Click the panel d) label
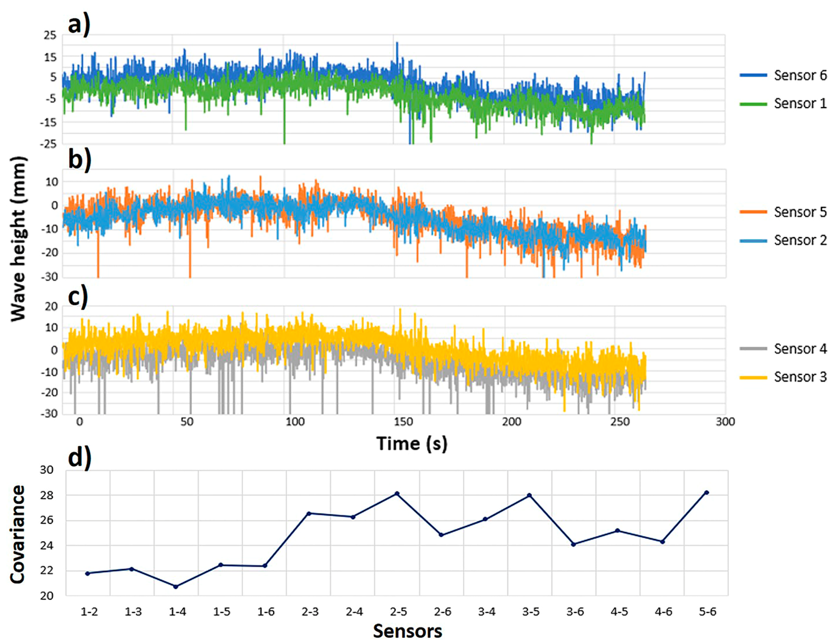This screenshot has width=834, height=644. coord(80,457)
